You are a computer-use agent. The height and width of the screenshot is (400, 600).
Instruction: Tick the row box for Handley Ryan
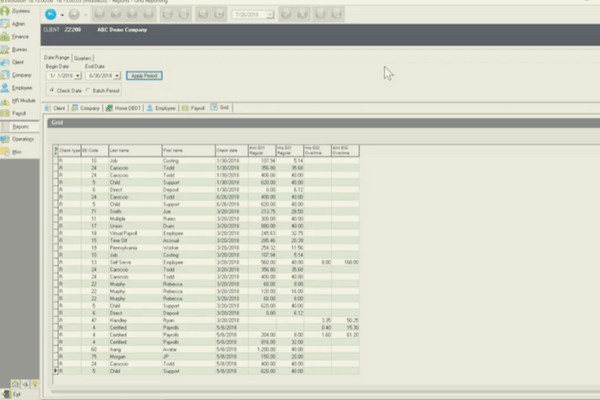pos(55,320)
